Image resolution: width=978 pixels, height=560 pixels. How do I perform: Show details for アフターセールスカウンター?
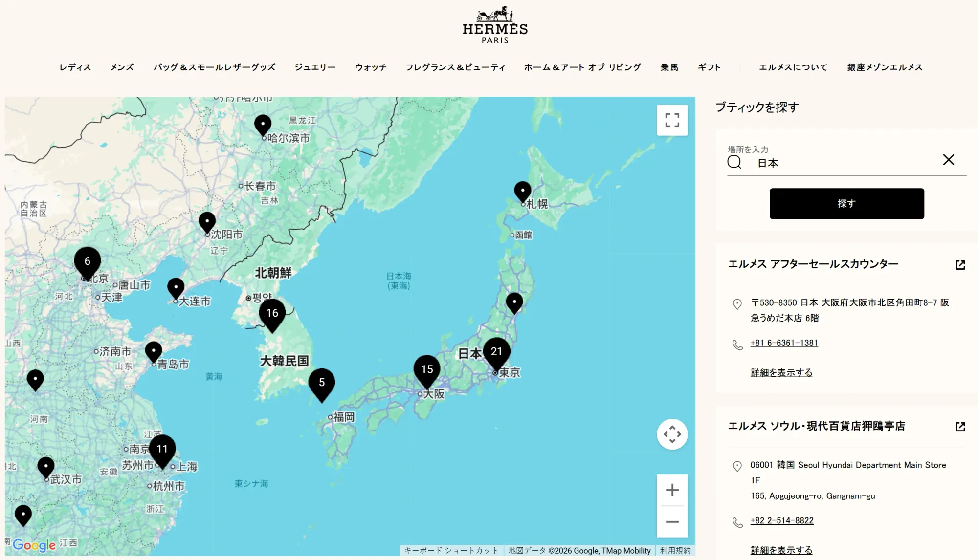point(781,373)
